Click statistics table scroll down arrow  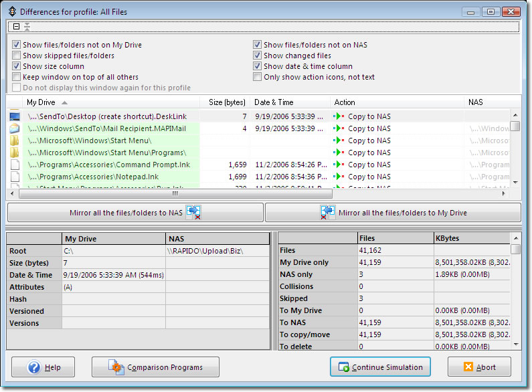point(516,345)
